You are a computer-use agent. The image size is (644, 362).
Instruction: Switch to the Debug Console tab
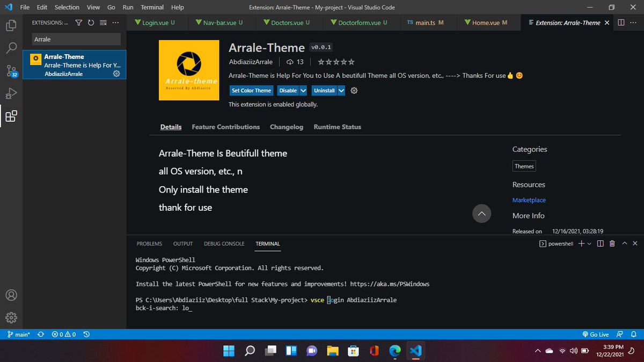tap(224, 243)
